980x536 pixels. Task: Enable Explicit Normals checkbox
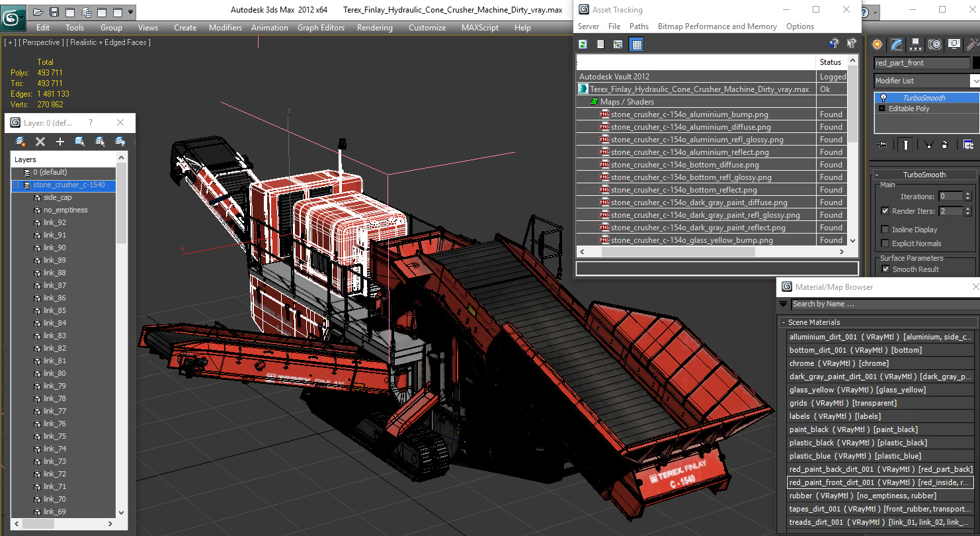pos(885,244)
